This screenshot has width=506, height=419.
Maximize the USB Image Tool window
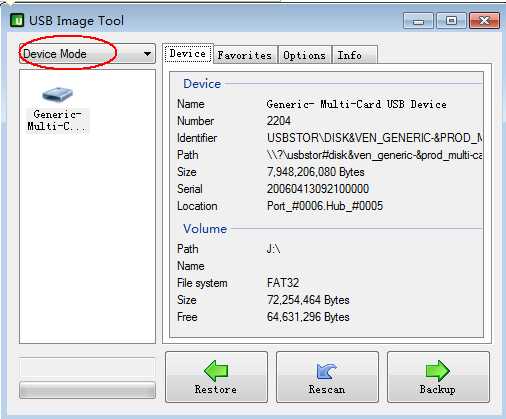point(451,21)
